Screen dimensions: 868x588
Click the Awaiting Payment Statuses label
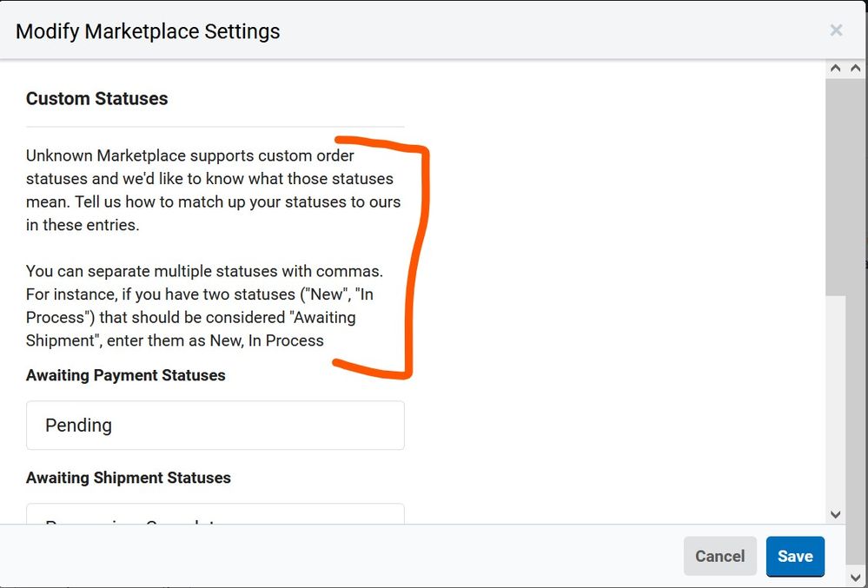[x=125, y=375]
